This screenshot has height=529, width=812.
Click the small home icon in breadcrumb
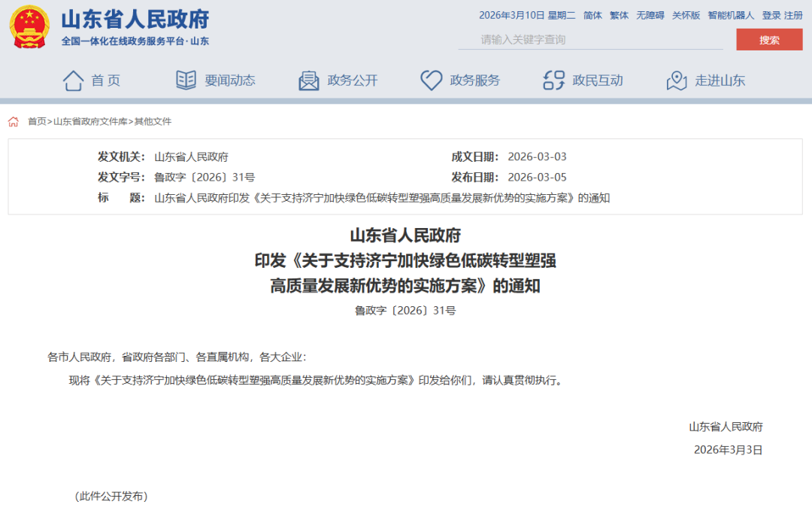(x=12, y=120)
